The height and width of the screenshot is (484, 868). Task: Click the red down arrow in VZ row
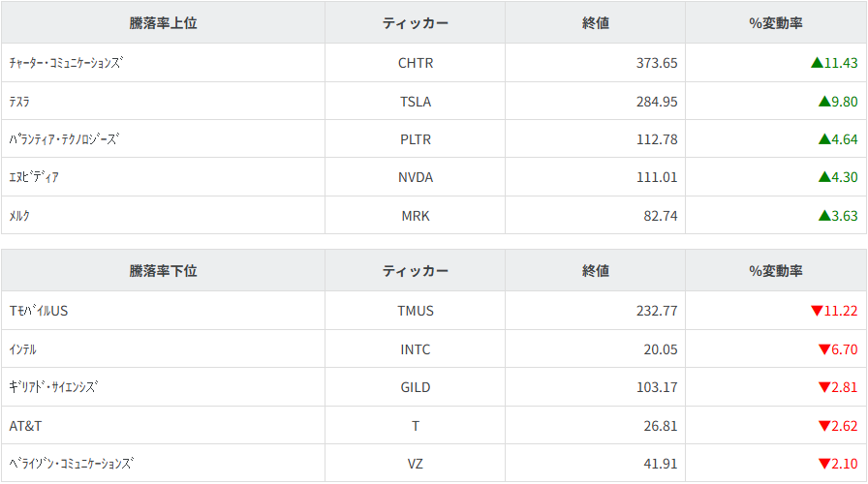tap(824, 464)
